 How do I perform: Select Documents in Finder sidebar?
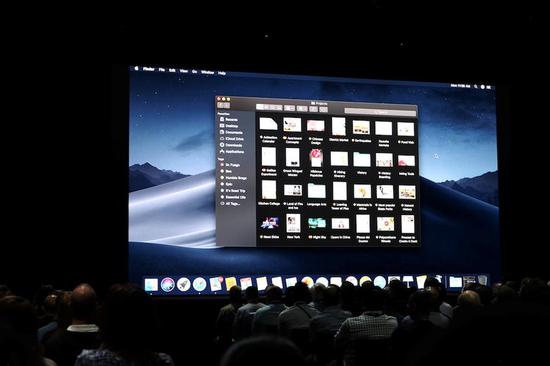(x=231, y=132)
